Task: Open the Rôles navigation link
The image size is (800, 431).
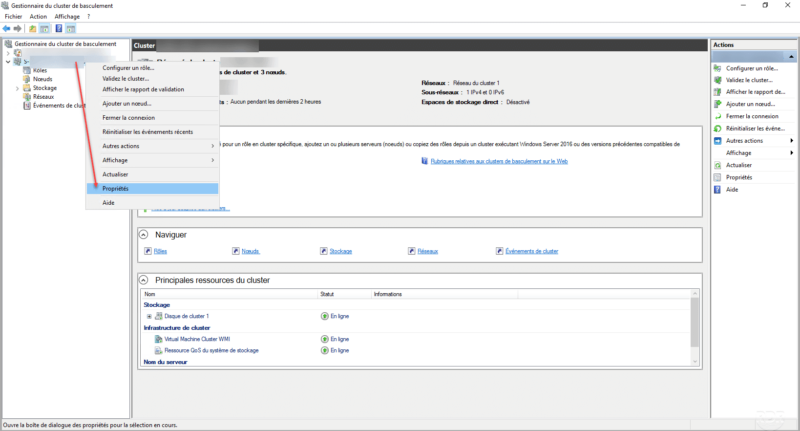Action: (160, 251)
